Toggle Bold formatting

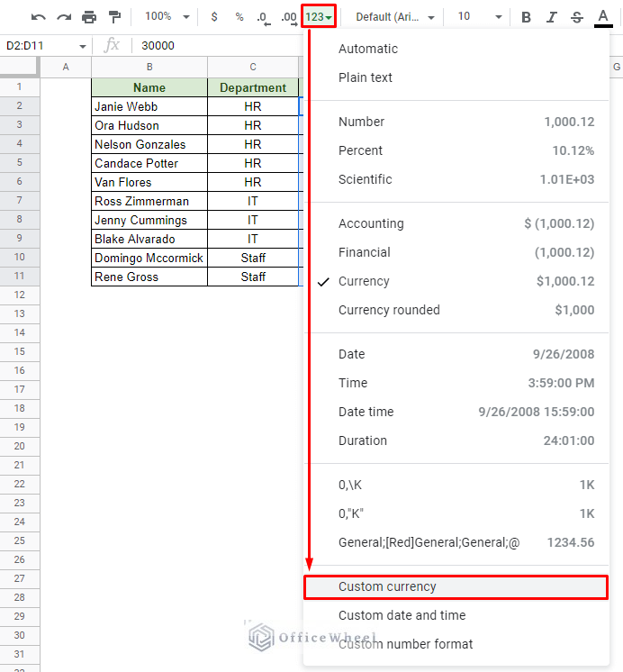(x=526, y=17)
